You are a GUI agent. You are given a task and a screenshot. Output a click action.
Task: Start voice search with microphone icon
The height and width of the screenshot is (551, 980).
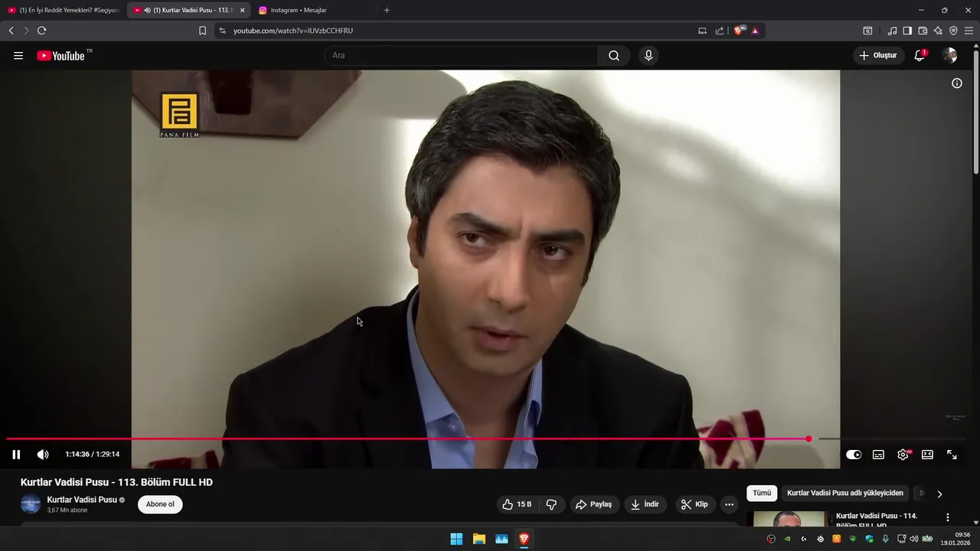coord(648,56)
